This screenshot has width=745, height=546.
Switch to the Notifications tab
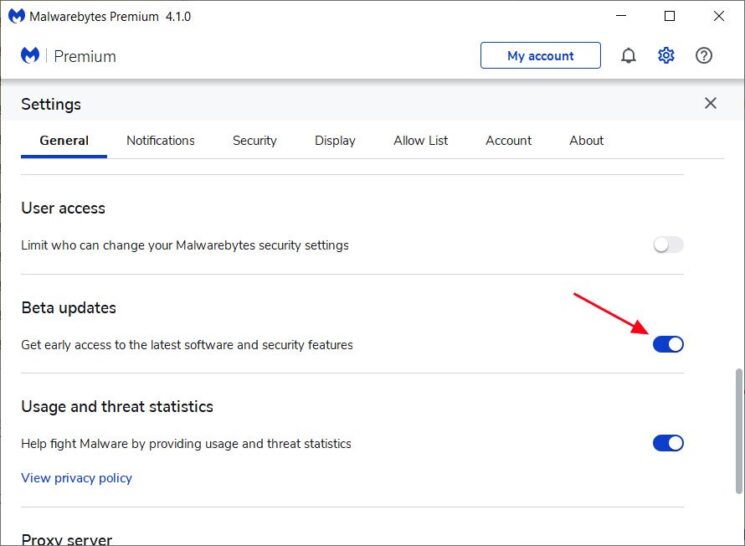coord(161,141)
